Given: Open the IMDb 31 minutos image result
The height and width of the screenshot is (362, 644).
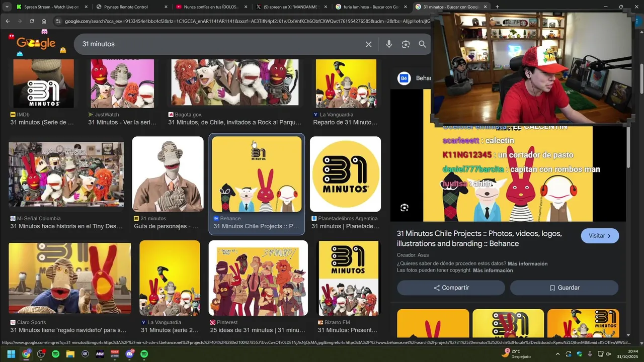Looking at the screenshot, I should tap(43, 83).
